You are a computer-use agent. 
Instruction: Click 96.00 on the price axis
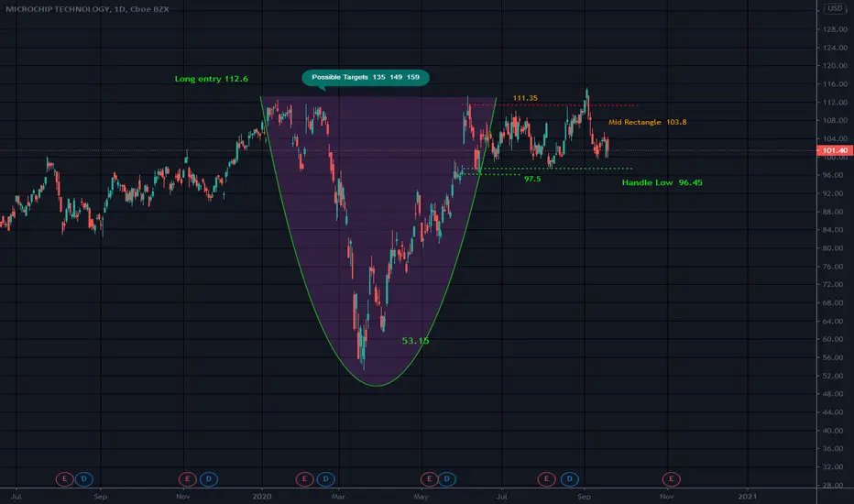pos(835,175)
